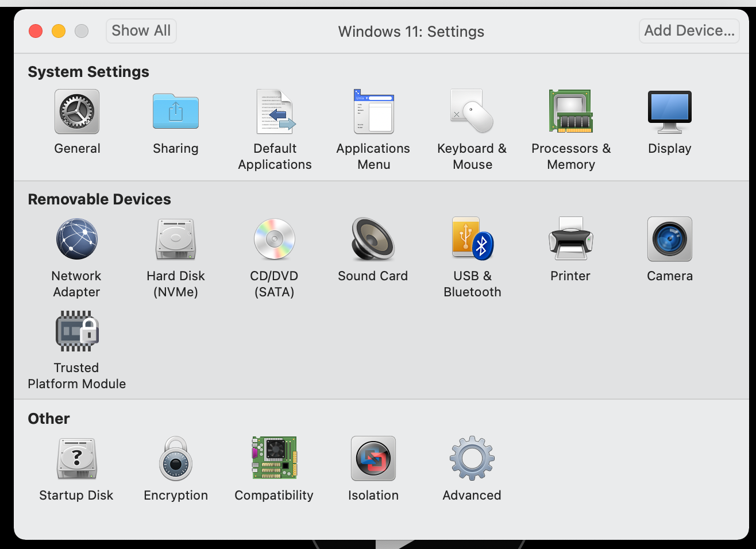
Task: Open the Camera settings
Action: [x=669, y=239]
